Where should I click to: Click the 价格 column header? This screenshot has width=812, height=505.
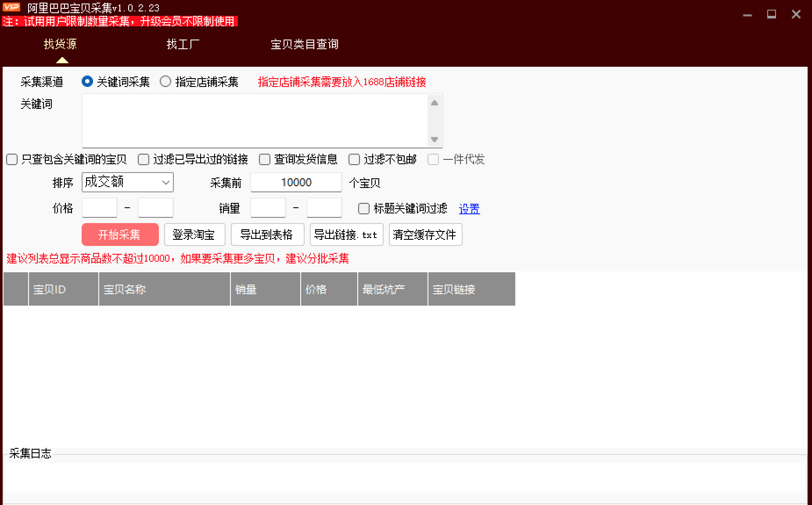(329, 289)
